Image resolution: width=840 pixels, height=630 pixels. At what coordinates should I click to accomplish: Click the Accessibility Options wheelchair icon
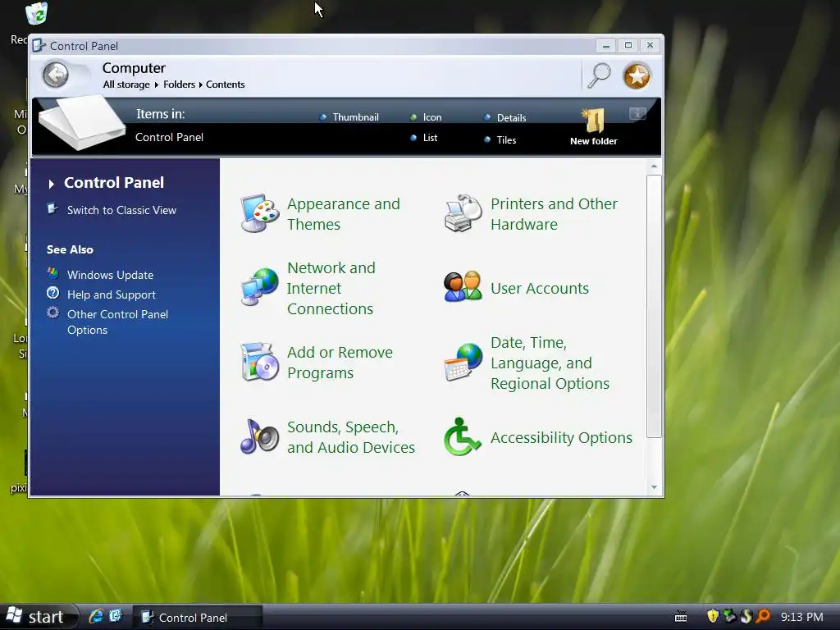pyautogui.click(x=462, y=436)
